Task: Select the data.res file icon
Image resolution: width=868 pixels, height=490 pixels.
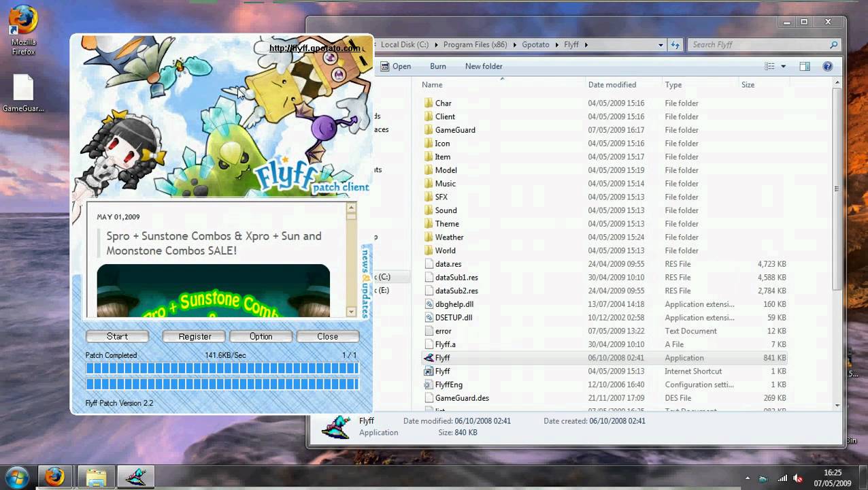Action: [429, 264]
